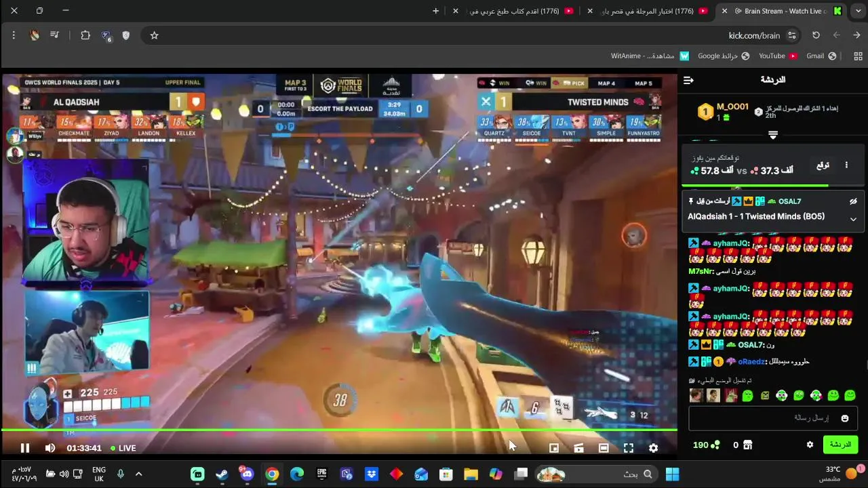Open YouTube bookmark
868x488 pixels.
tap(778, 56)
